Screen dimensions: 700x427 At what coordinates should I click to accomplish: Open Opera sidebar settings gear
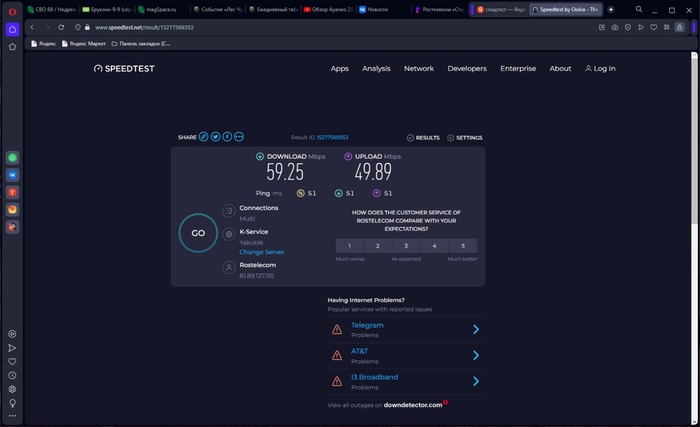tap(12, 389)
